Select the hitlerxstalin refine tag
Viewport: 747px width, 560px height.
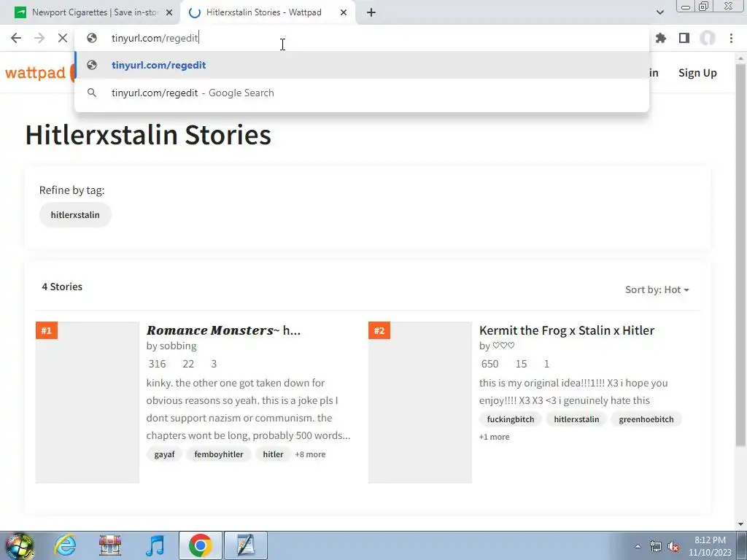[75, 215]
